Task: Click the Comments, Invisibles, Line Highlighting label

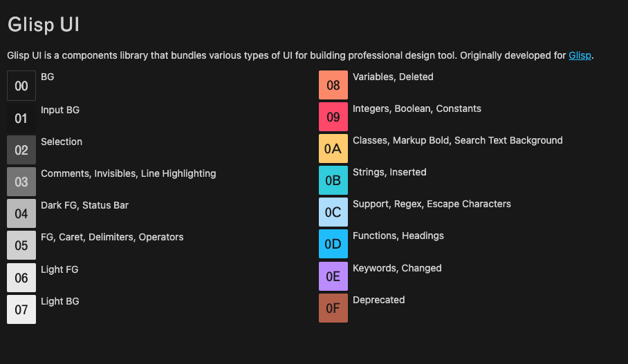Action: (128, 173)
